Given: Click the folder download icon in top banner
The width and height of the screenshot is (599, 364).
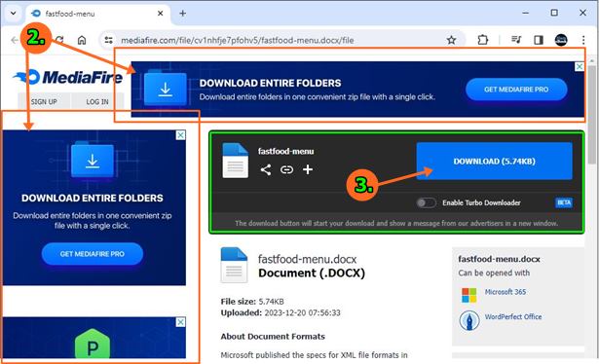Looking at the screenshot, I should (165, 89).
